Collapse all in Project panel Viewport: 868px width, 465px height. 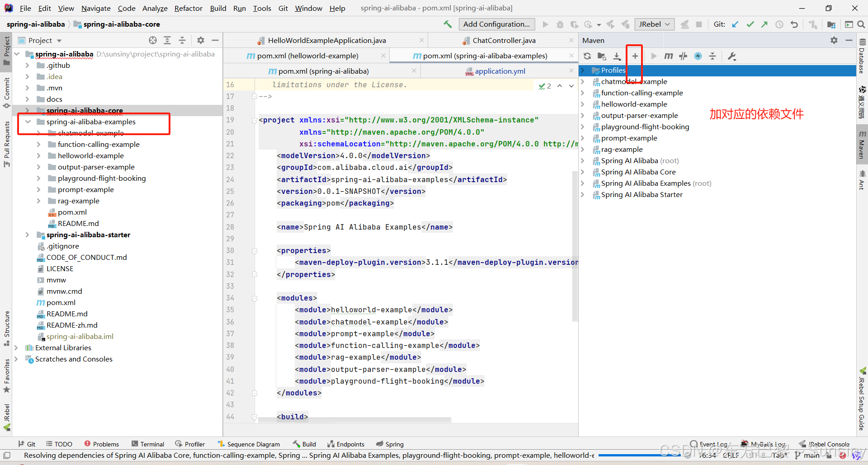pos(182,40)
